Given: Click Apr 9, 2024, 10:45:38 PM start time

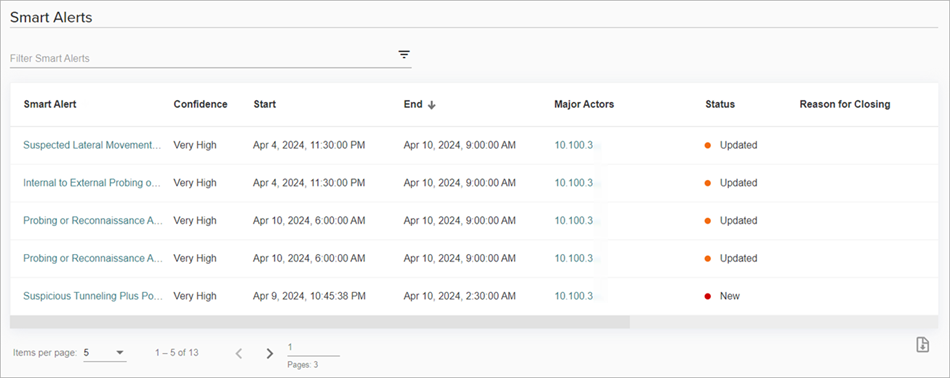Looking at the screenshot, I should pos(310,296).
